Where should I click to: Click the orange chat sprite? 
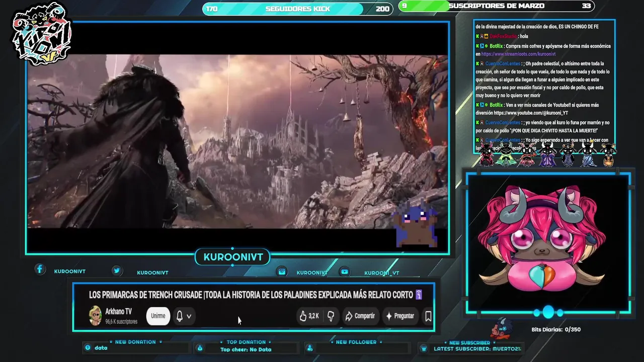tap(609, 154)
